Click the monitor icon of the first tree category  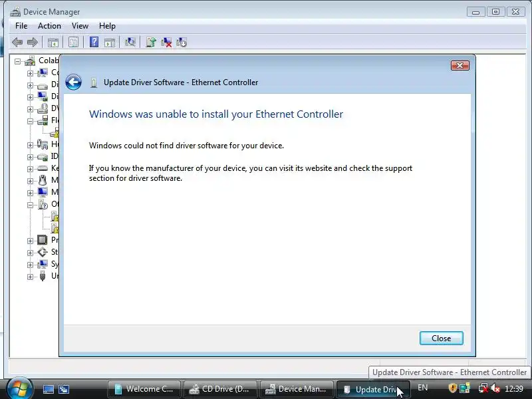pyautogui.click(x=43, y=72)
